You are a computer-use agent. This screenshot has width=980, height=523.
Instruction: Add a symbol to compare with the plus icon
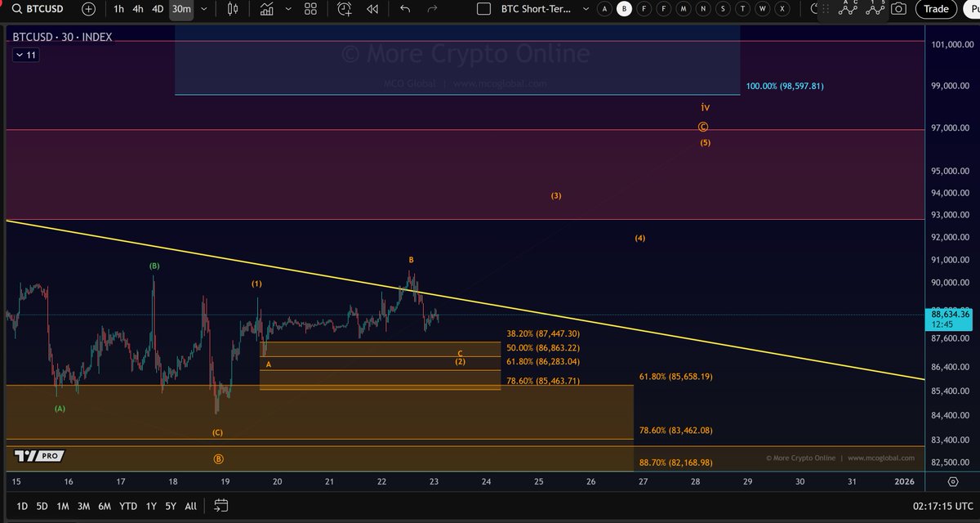click(x=88, y=9)
